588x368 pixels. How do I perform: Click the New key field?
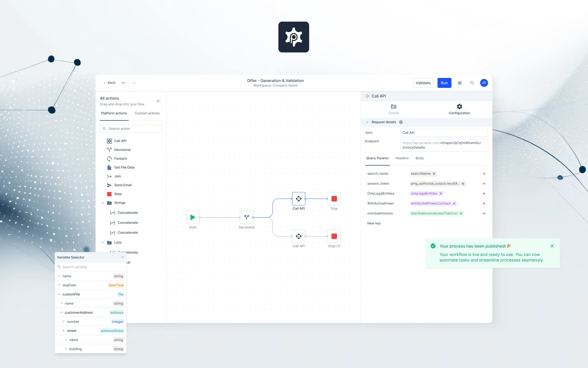374,223
